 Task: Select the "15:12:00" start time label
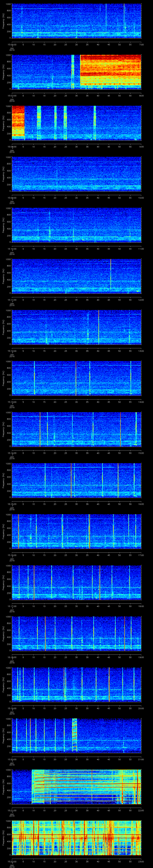pyautogui.click(x=12, y=351)
